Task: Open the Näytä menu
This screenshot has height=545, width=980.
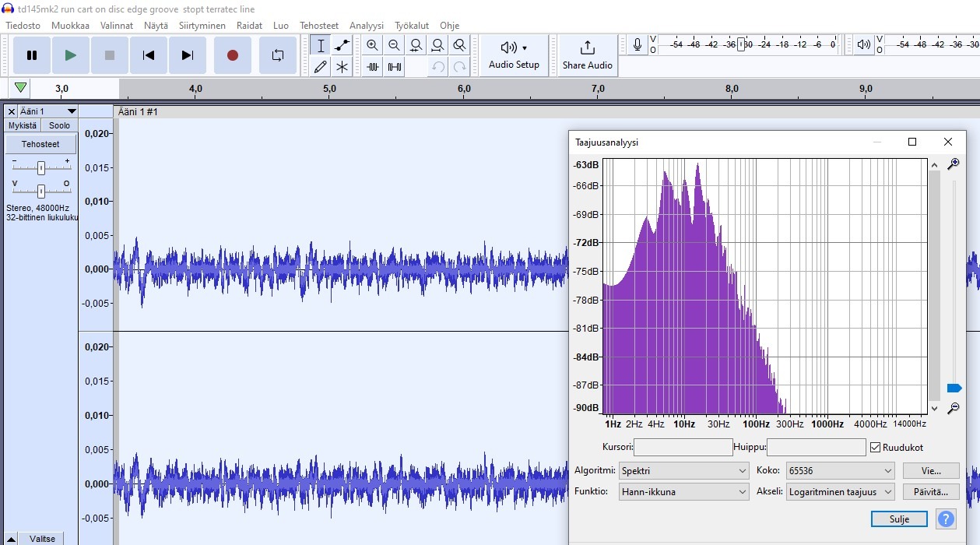Action: [x=156, y=26]
